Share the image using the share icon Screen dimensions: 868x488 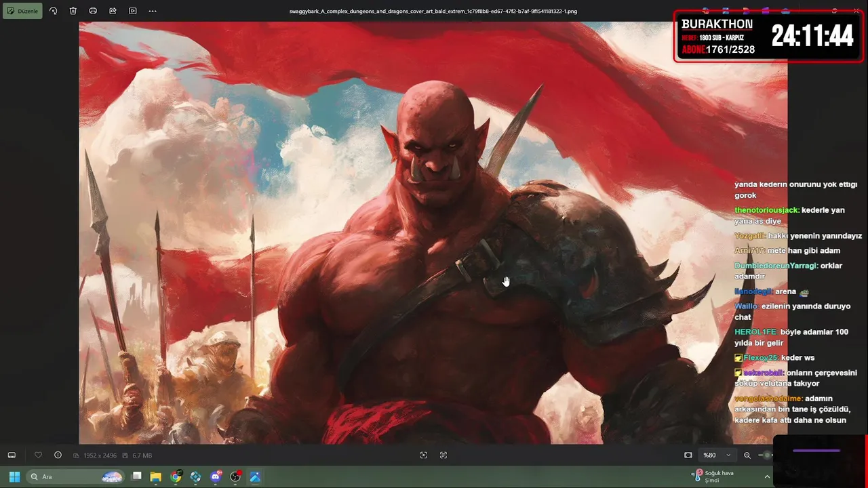(113, 11)
